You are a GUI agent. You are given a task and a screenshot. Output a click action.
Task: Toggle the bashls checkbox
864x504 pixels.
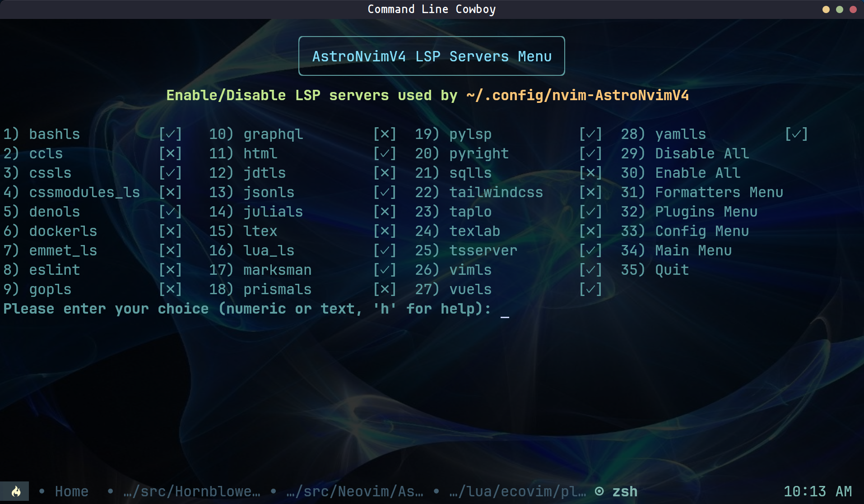pyautogui.click(x=170, y=134)
